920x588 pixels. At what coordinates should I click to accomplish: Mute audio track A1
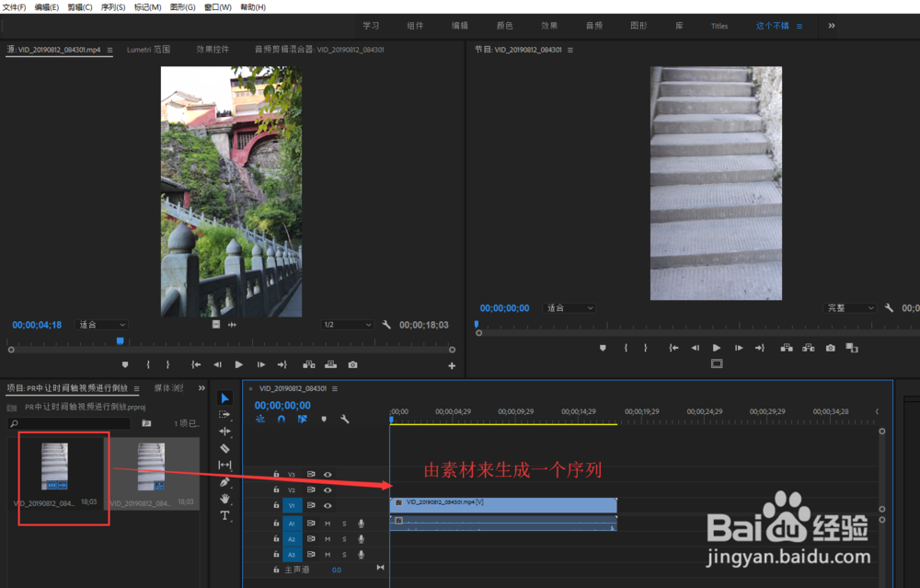click(328, 524)
